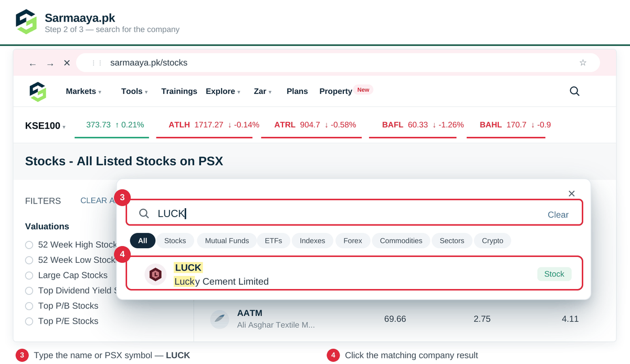The image size is (630, 364).
Task: Switch to the Stocks search tab
Action: click(x=175, y=241)
